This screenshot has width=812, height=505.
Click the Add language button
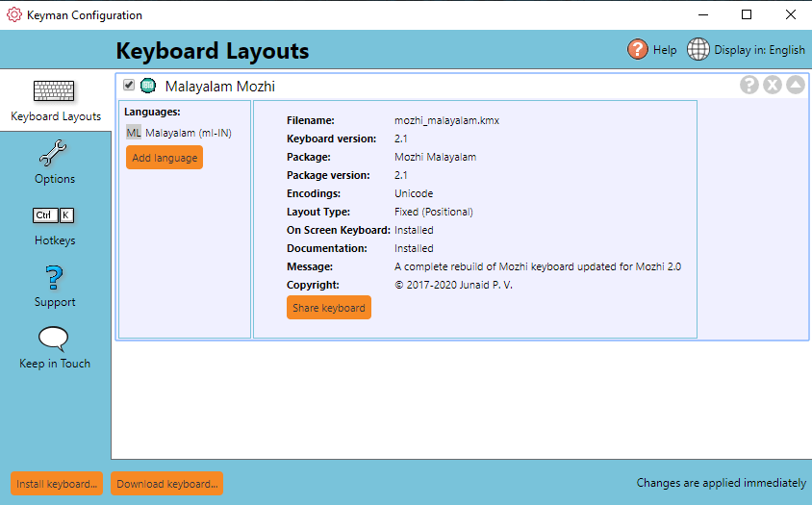[x=165, y=158]
